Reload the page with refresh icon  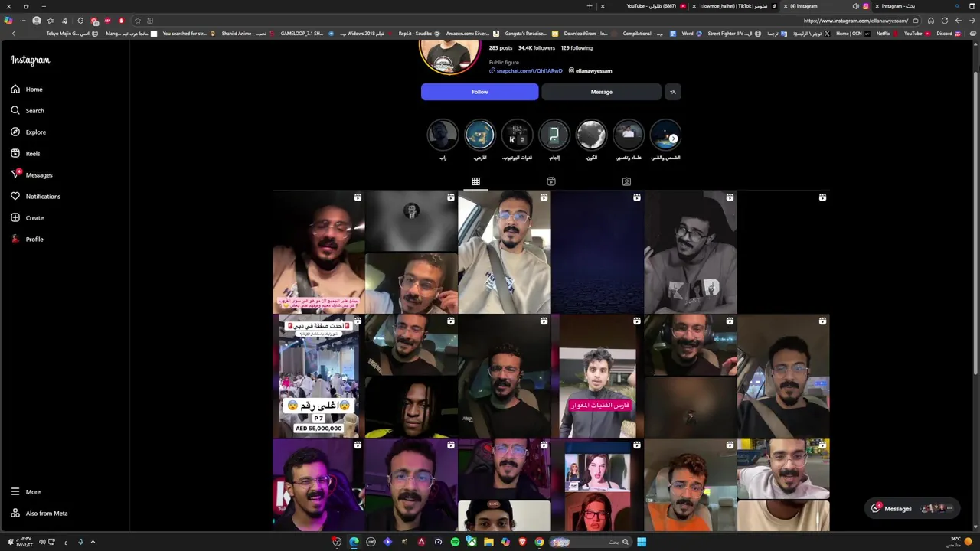coord(945,21)
